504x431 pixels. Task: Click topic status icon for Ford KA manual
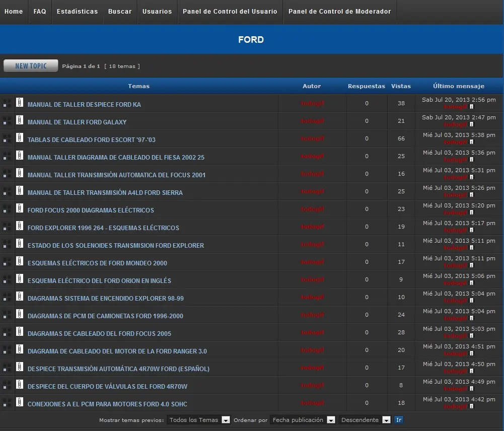pos(7,103)
